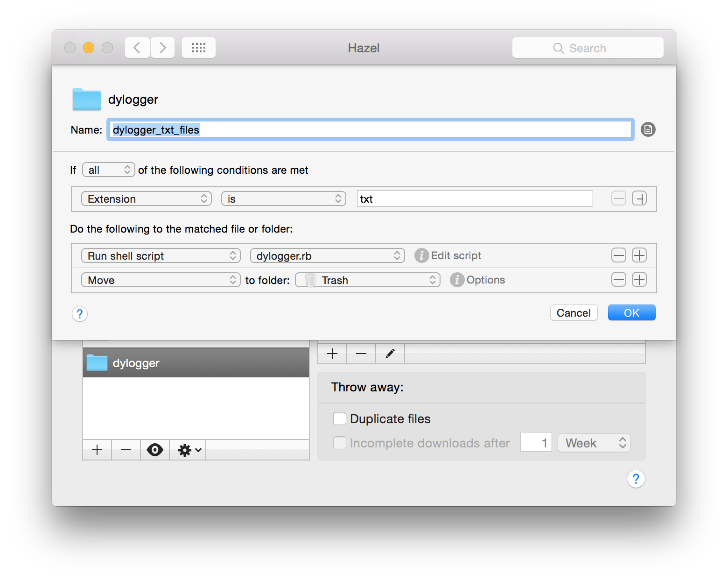The width and height of the screenshot is (728, 581).
Task: Open the all/any conditions dropdown
Action: pos(109,170)
